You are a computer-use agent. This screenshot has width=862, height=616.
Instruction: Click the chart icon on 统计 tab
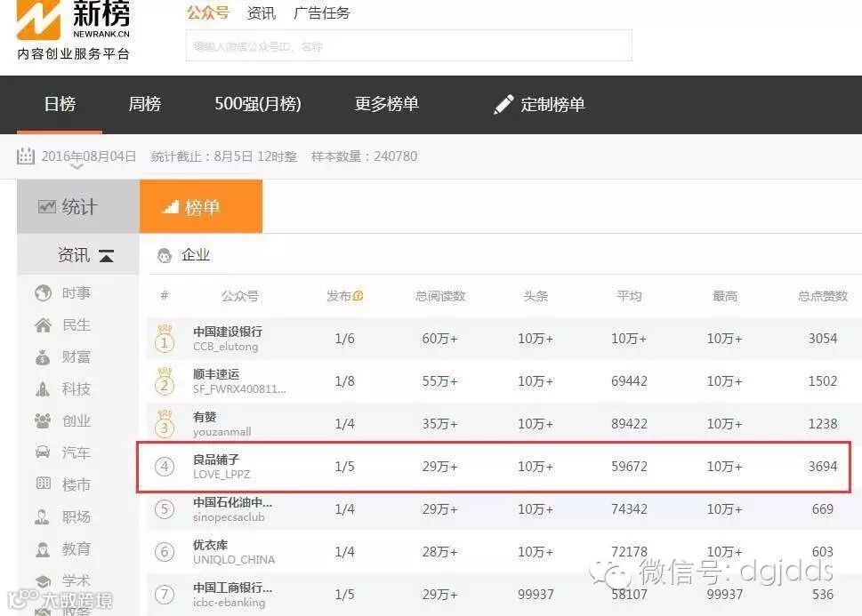[x=47, y=206]
